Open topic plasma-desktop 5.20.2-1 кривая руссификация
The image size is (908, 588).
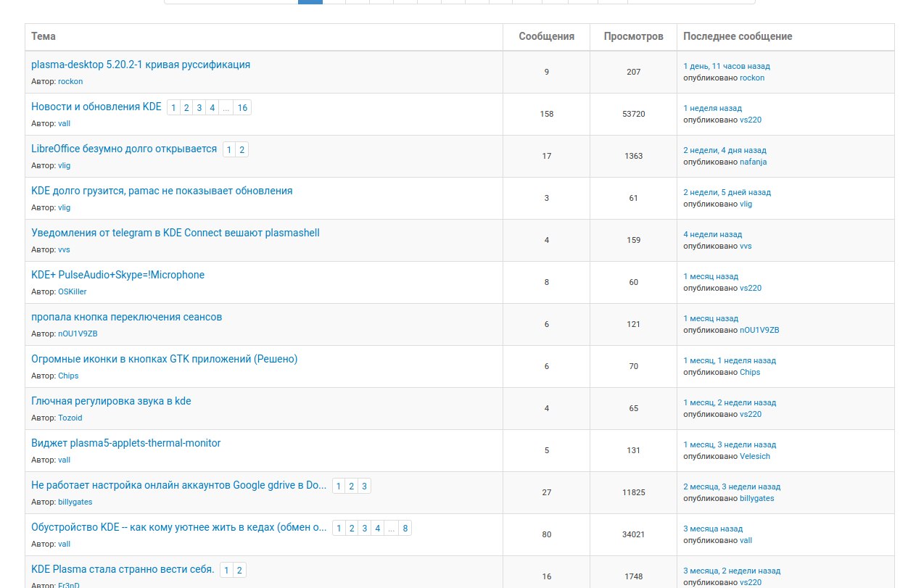coord(141,65)
